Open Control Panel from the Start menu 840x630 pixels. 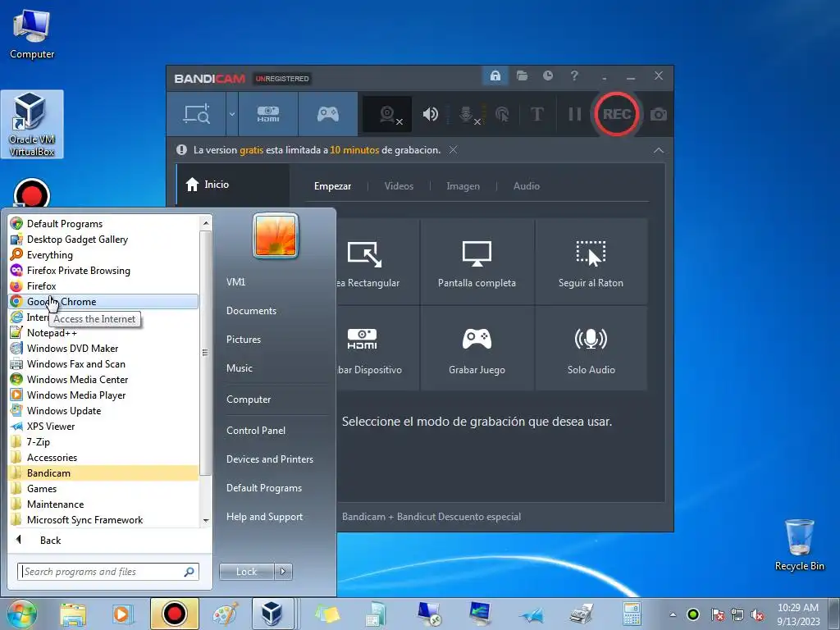point(256,430)
